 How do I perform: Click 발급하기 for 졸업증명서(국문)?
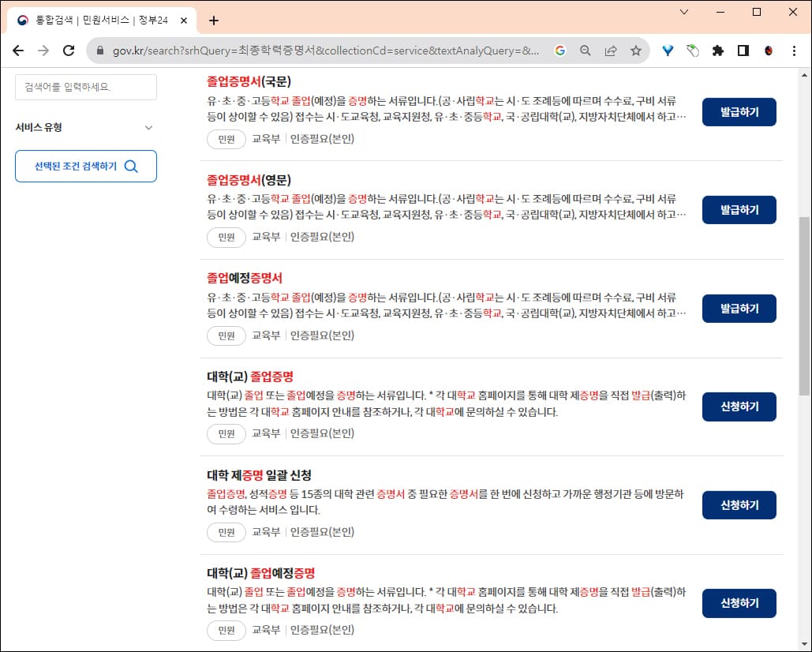739,112
